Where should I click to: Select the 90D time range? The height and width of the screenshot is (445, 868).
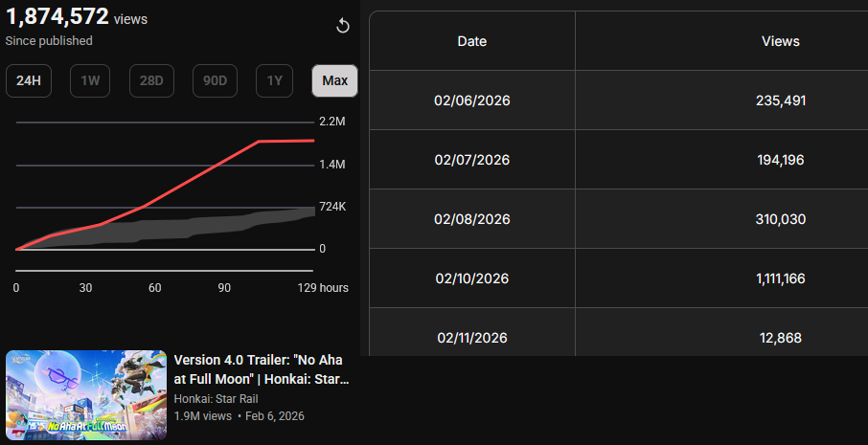(x=215, y=81)
